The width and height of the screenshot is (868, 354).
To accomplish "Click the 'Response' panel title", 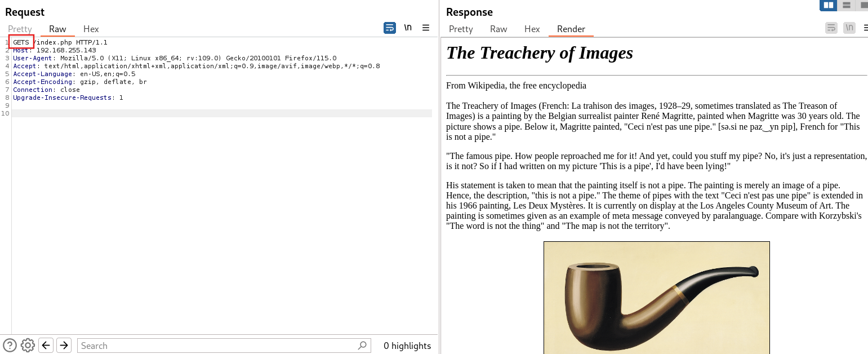I will point(469,12).
